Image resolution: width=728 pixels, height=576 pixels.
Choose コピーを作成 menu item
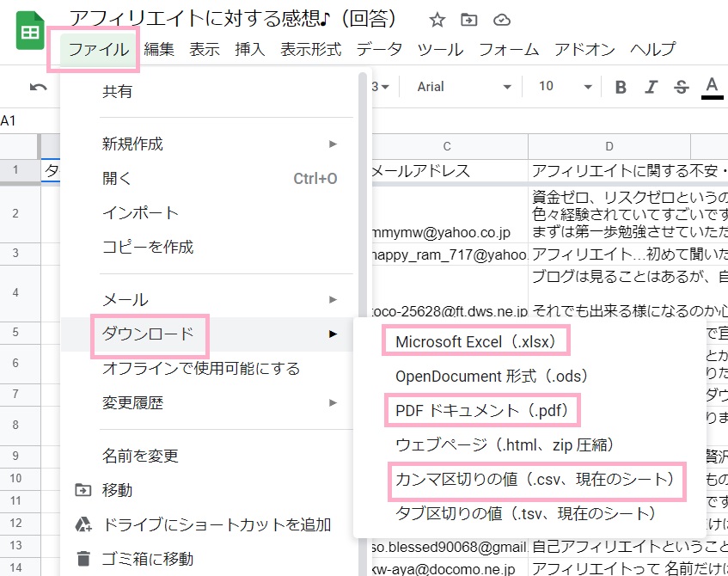pos(210,247)
